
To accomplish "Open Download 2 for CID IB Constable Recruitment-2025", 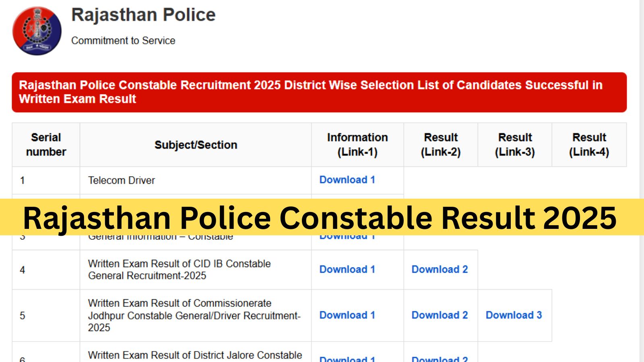I will pos(440,269).
